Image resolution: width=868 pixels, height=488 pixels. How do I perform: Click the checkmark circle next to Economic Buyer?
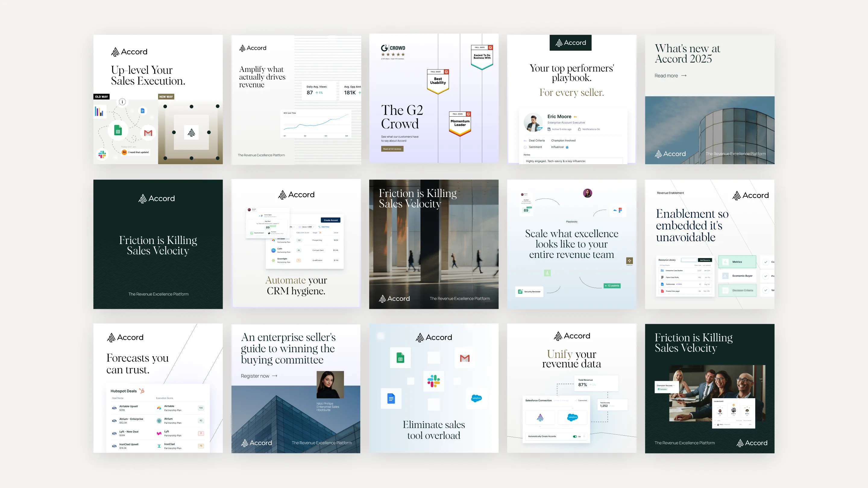tap(766, 276)
